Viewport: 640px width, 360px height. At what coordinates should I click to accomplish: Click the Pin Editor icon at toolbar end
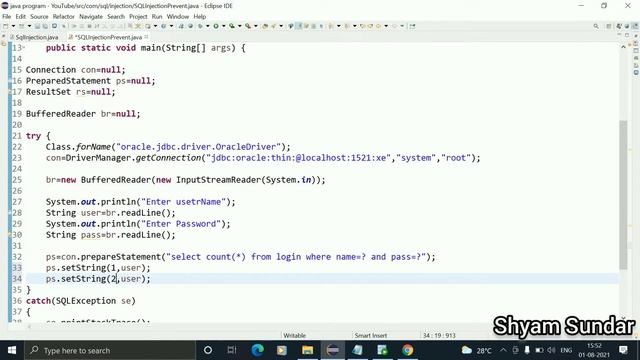(413, 26)
